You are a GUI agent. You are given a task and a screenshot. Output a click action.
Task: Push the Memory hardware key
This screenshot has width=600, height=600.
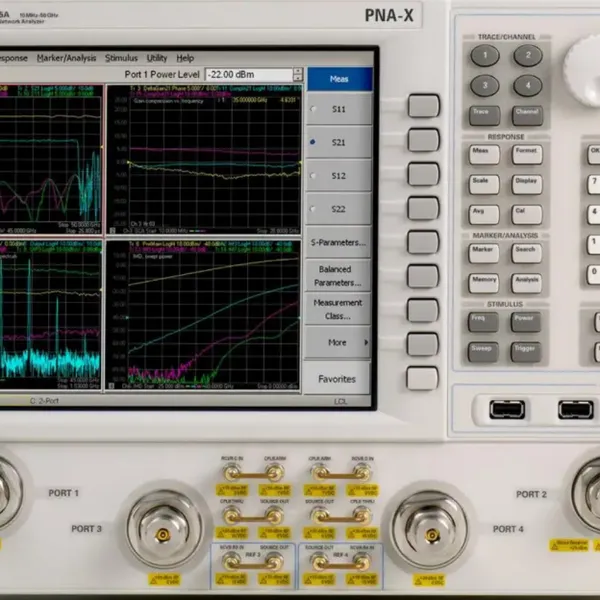click(x=484, y=284)
